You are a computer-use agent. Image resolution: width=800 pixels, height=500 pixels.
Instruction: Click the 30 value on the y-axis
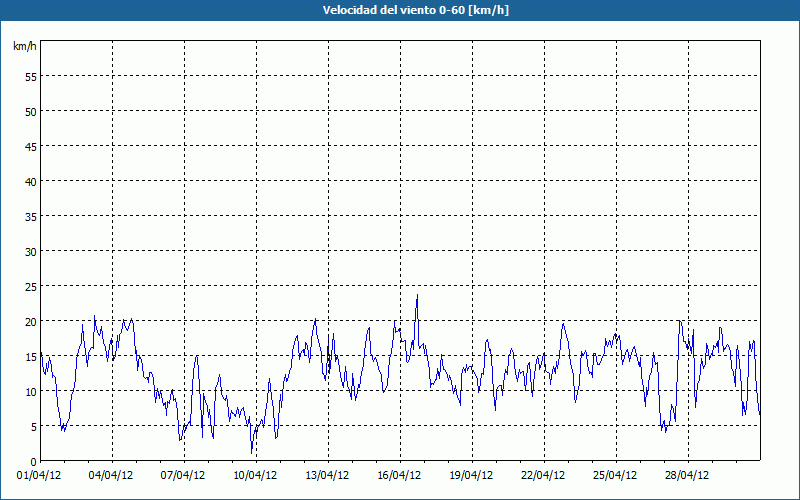point(31,252)
